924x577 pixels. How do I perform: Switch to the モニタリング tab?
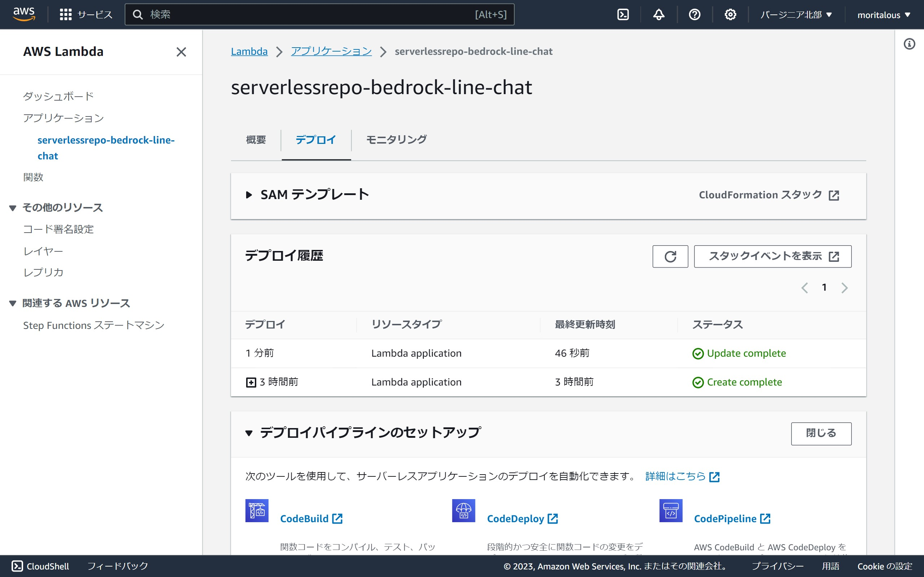point(396,140)
